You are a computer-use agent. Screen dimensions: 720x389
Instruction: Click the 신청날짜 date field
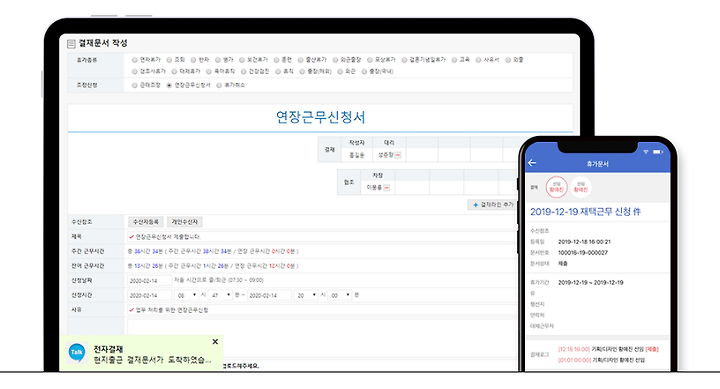149,280
